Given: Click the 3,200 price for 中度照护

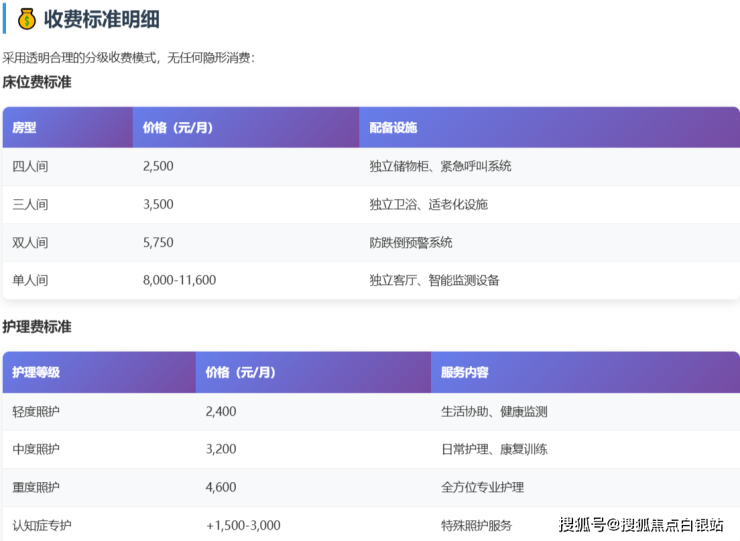Looking at the screenshot, I should pos(221,449).
